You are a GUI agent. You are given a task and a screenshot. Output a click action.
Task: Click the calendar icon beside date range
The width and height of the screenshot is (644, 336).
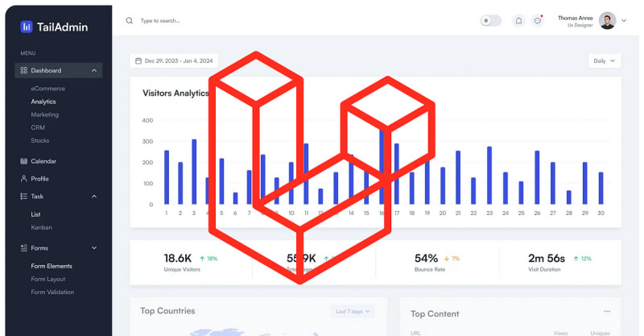point(138,60)
